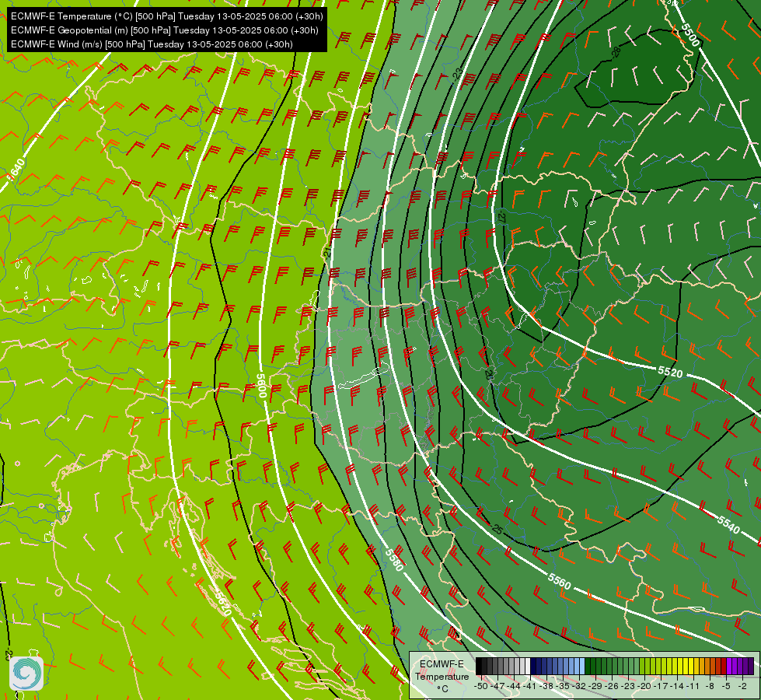
Task: Click the -50 value on the legend scale
Action: tap(482, 686)
